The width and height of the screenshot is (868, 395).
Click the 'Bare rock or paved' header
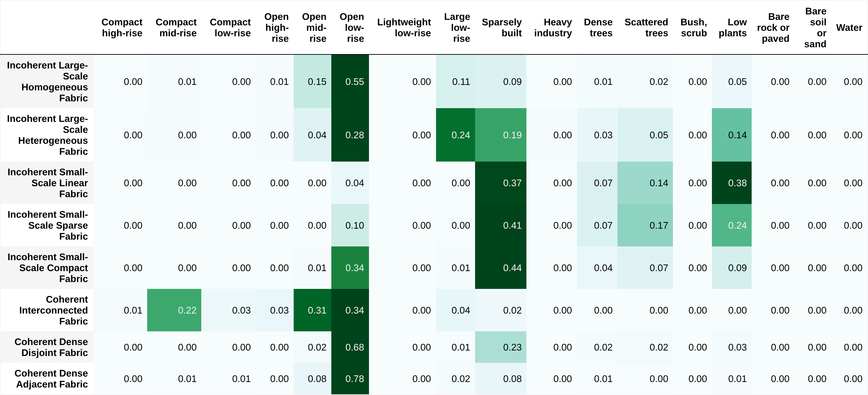773,28
